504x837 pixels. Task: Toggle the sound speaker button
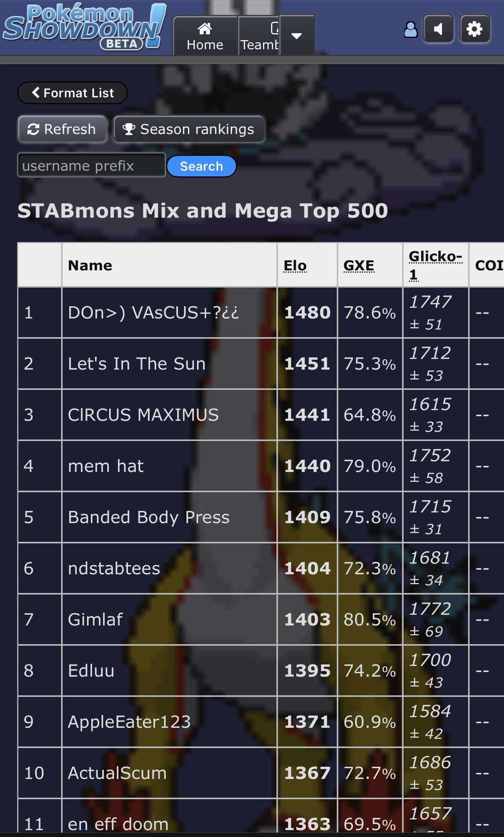tap(438, 29)
